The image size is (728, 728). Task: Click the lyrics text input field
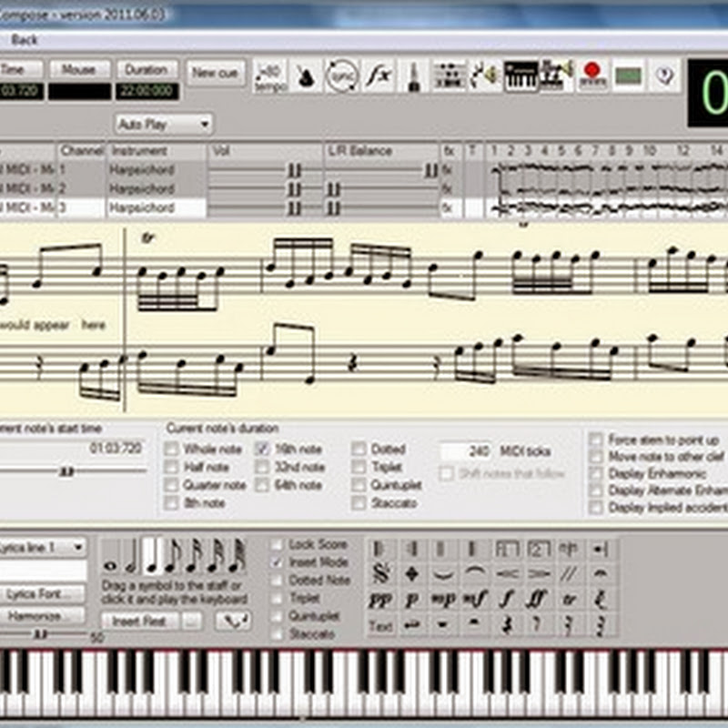click(43, 571)
